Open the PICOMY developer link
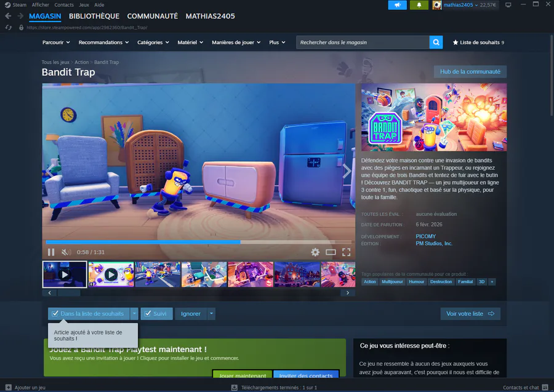This screenshot has height=392, width=554. click(x=426, y=236)
